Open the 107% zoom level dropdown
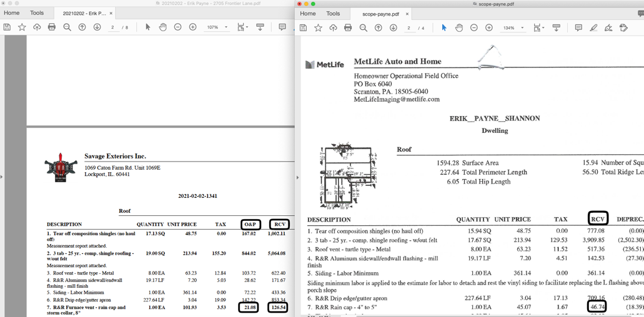 (217, 27)
